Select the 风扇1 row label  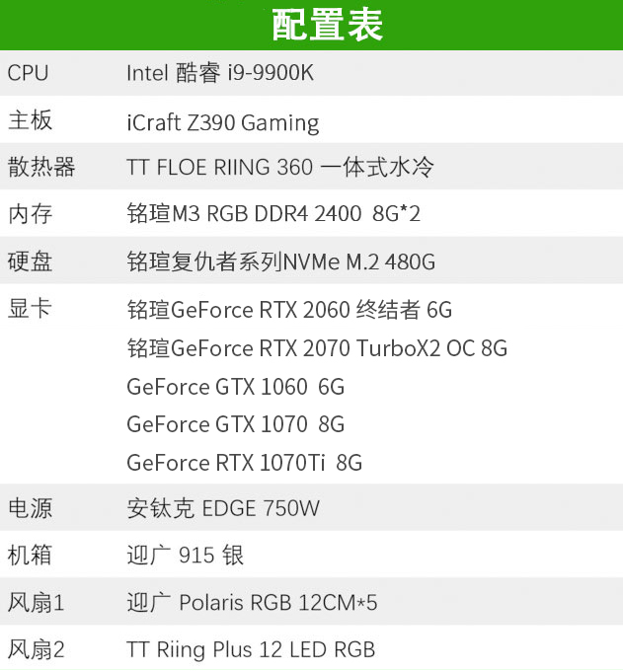(36, 602)
